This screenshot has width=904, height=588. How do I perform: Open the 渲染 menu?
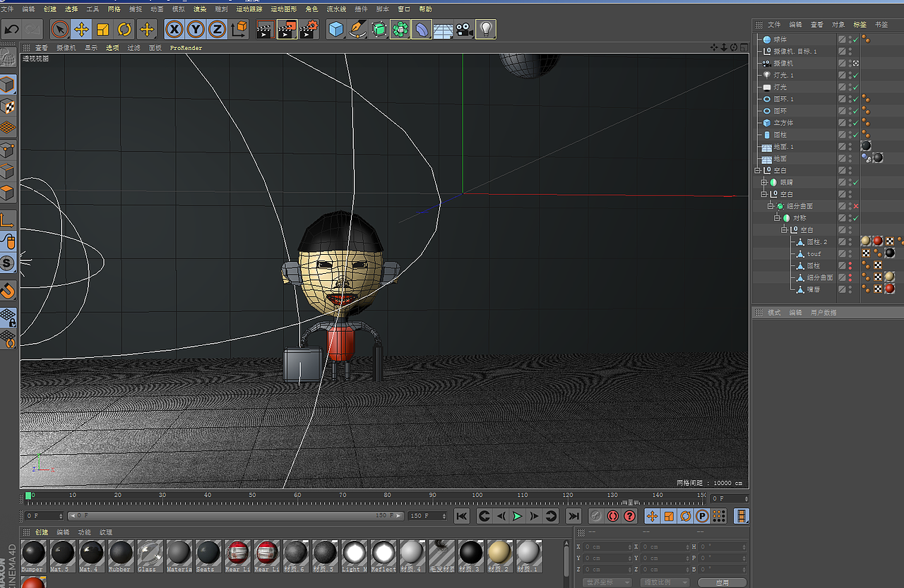200,9
